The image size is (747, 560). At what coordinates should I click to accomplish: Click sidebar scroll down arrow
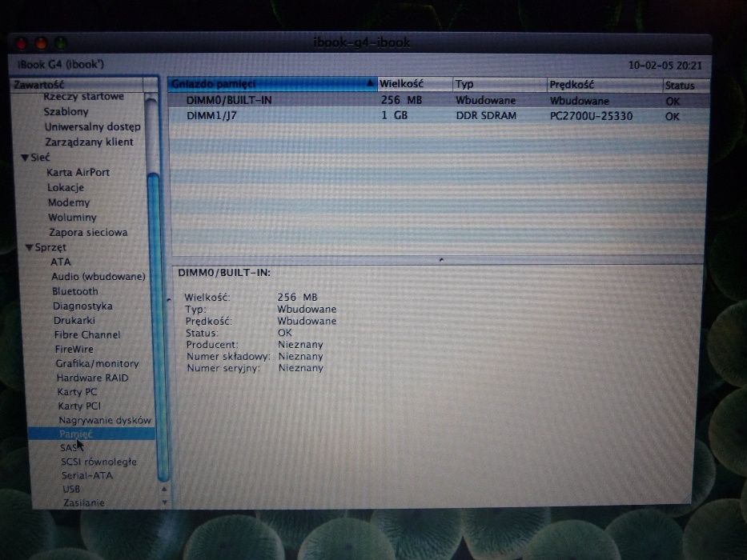[x=164, y=502]
